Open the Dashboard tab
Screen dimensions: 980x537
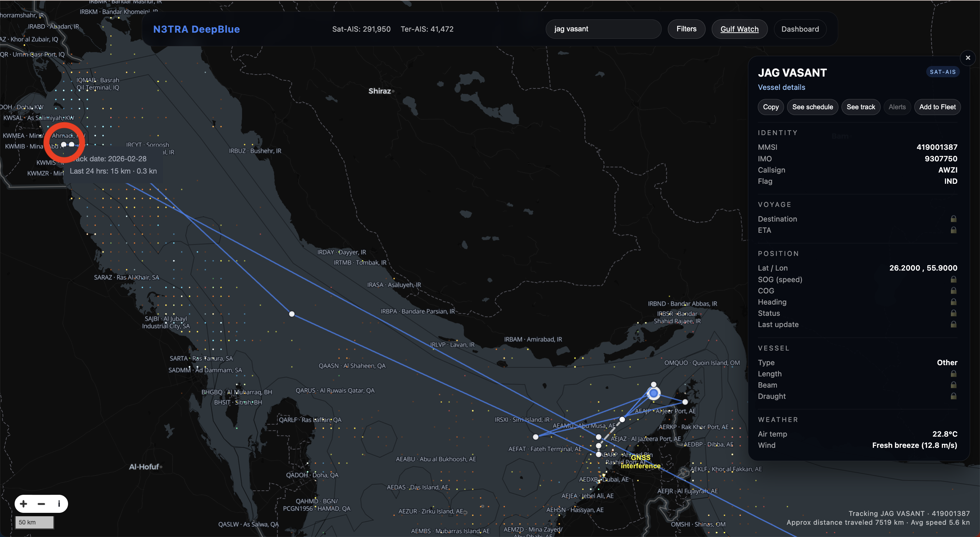pyautogui.click(x=800, y=29)
